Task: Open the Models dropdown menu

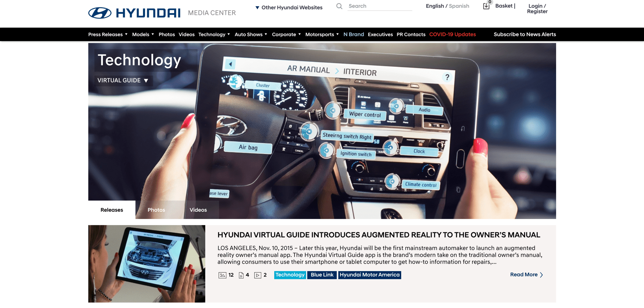Action: 143,35
